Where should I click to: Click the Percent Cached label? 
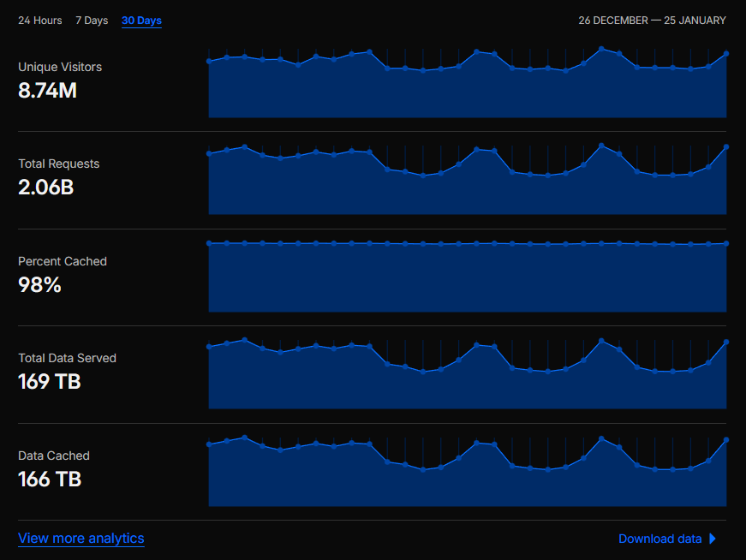point(63,261)
